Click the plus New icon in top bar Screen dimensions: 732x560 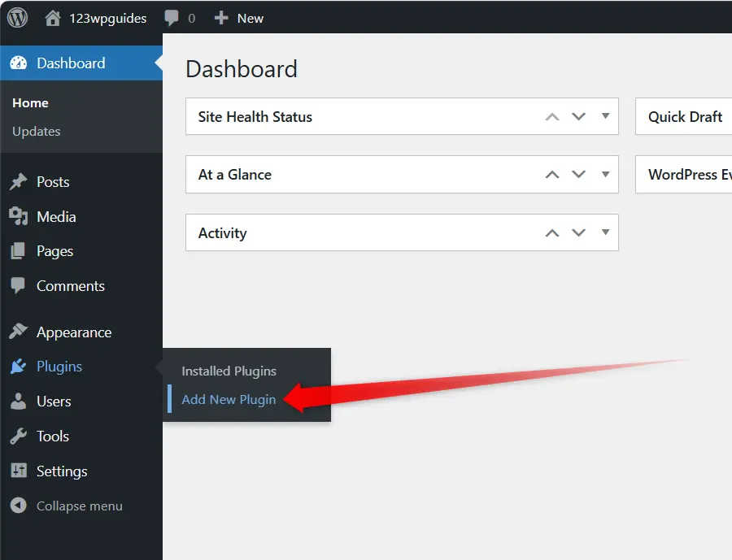(x=220, y=18)
